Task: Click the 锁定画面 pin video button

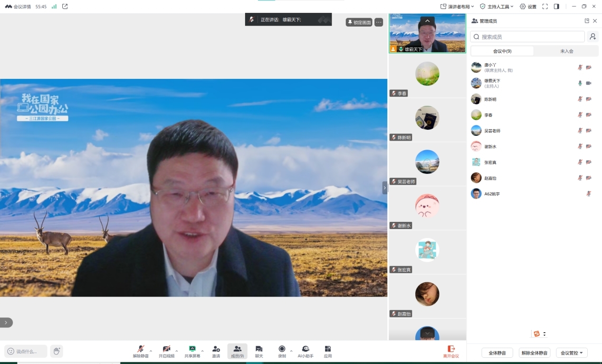Action: coord(359,22)
